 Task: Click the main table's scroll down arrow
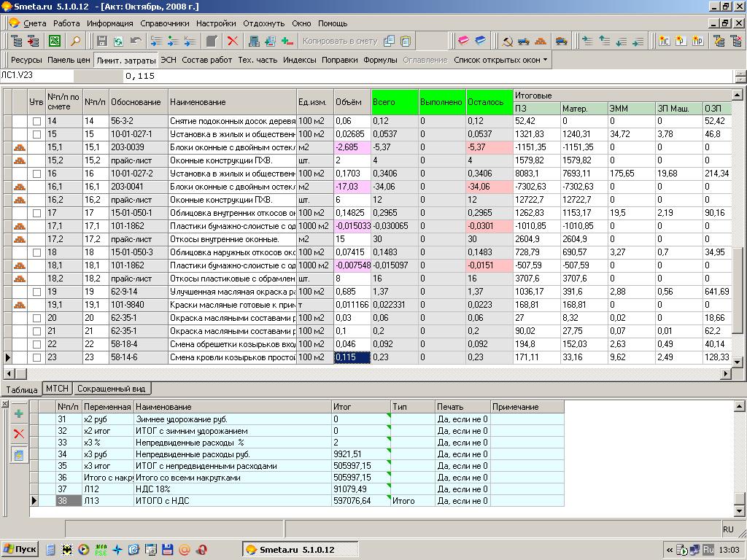737,362
